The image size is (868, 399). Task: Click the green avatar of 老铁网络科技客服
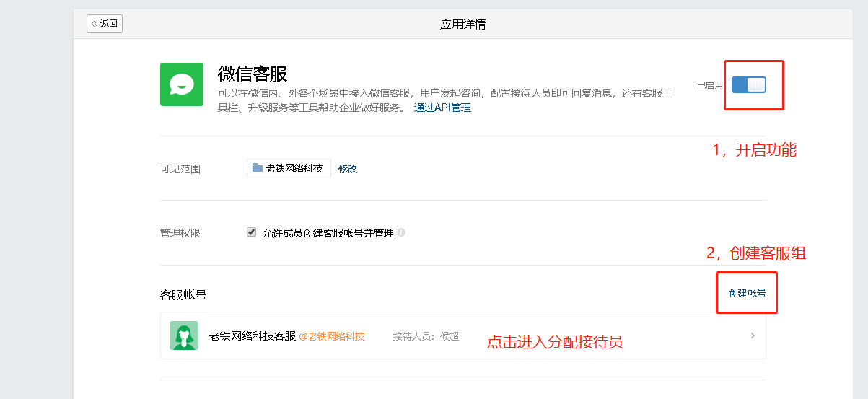pyautogui.click(x=184, y=336)
